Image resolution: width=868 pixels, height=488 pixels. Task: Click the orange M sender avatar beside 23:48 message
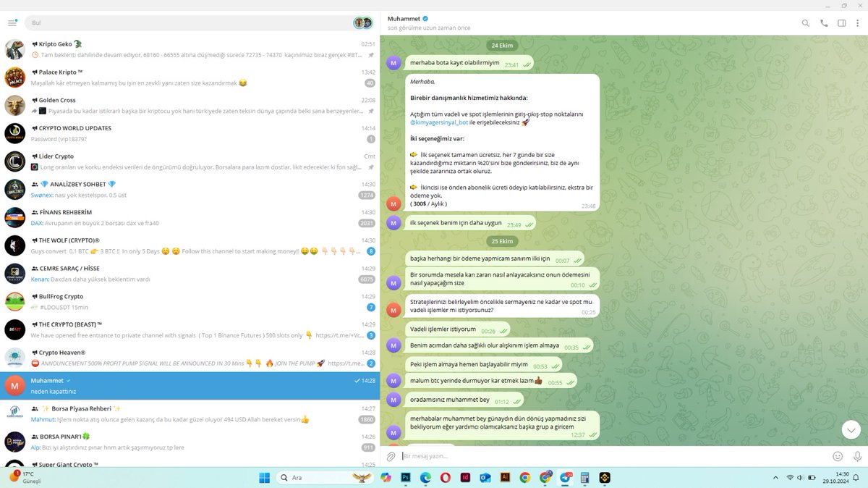(x=393, y=203)
